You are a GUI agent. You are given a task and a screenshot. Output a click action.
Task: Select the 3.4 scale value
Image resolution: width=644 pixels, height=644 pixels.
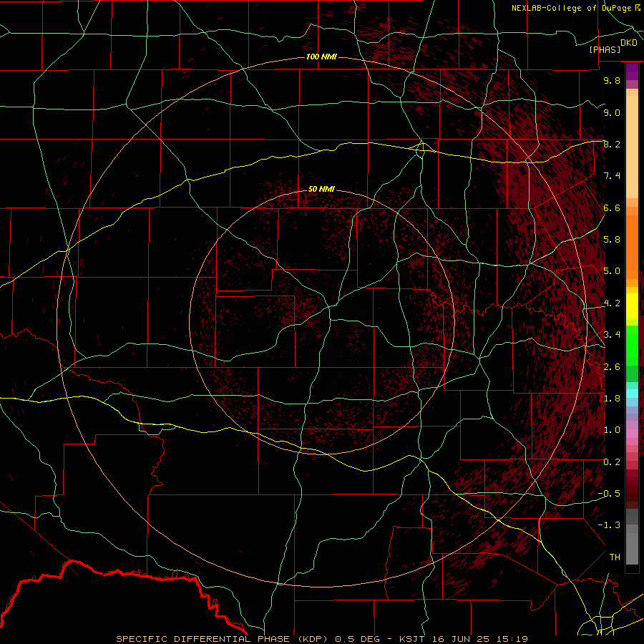(x=612, y=334)
